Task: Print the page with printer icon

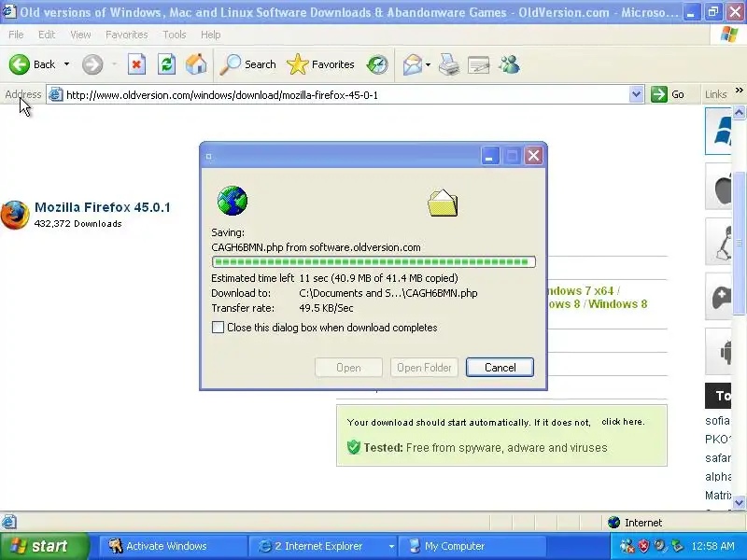Action: [x=449, y=64]
